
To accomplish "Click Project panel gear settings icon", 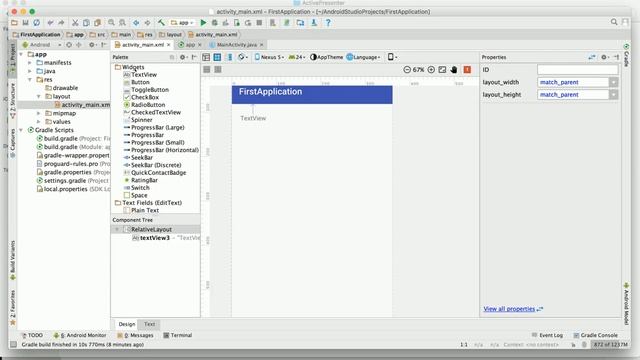I will [92, 44].
